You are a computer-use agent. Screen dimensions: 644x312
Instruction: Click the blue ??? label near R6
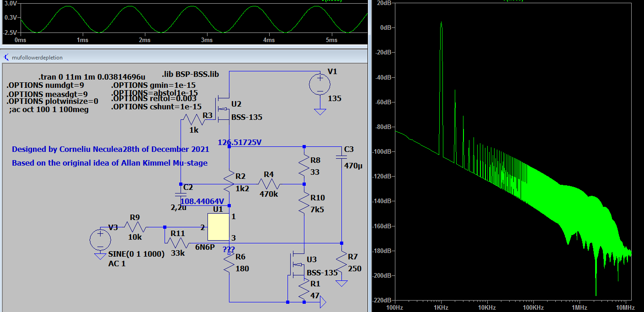tap(229, 250)
